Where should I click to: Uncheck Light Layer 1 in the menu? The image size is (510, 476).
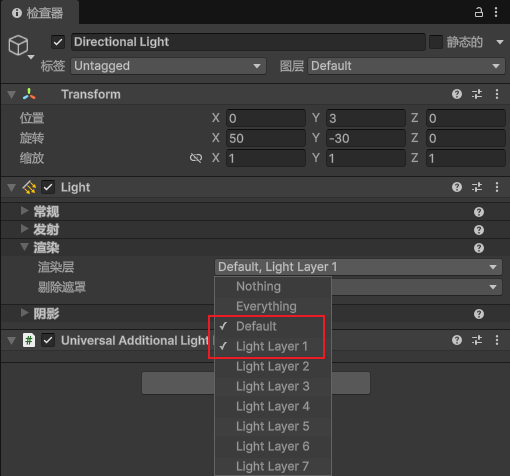coord(273,346)
